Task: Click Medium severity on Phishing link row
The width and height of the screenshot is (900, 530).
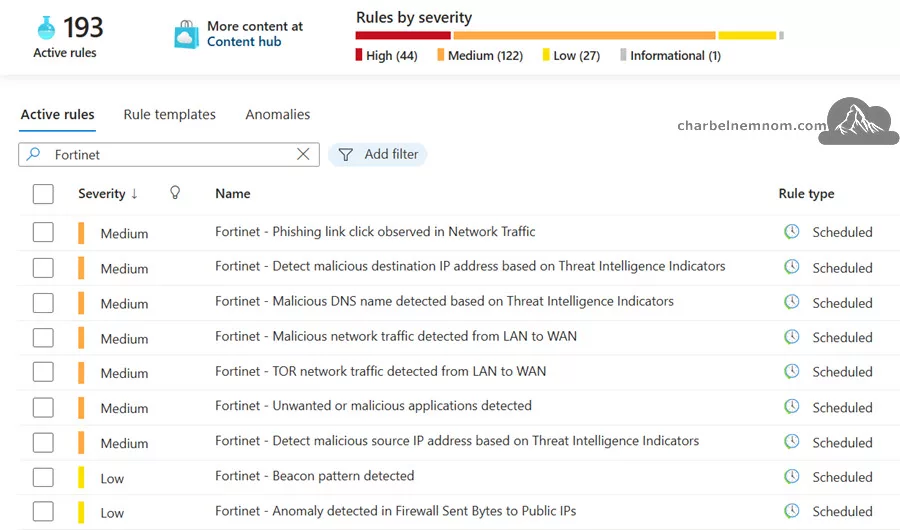Action: 124,234
